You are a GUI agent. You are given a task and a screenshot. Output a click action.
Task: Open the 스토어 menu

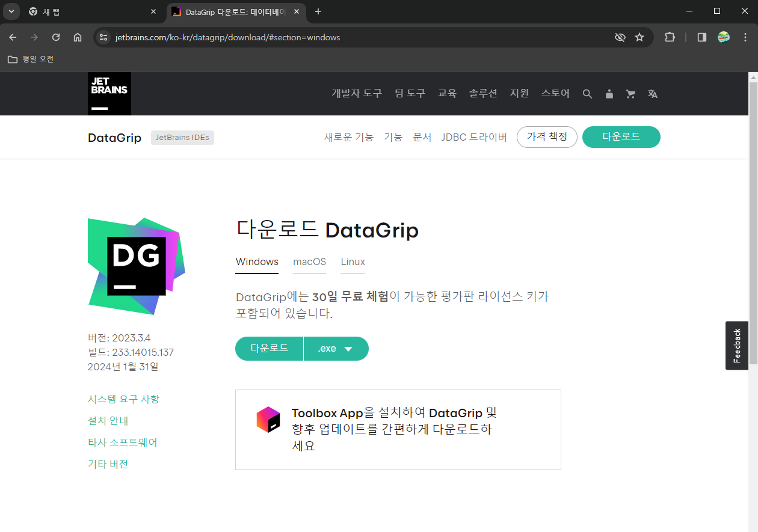[555, 93]
